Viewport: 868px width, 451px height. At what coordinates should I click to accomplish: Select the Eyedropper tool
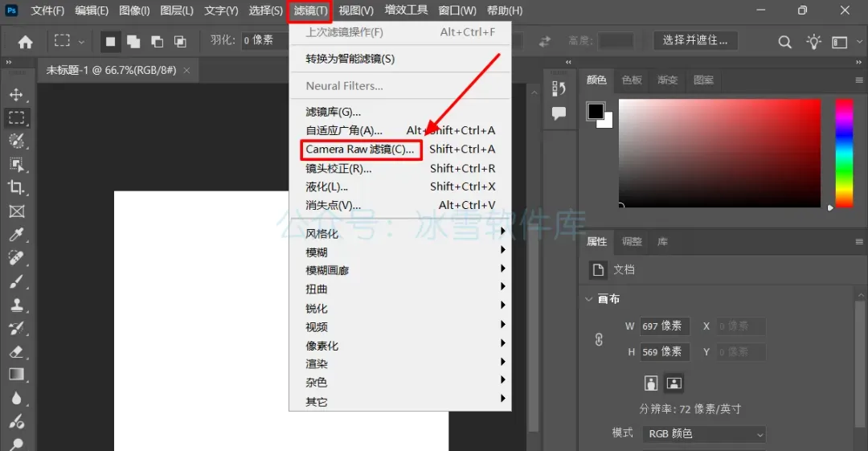(16, 235)
